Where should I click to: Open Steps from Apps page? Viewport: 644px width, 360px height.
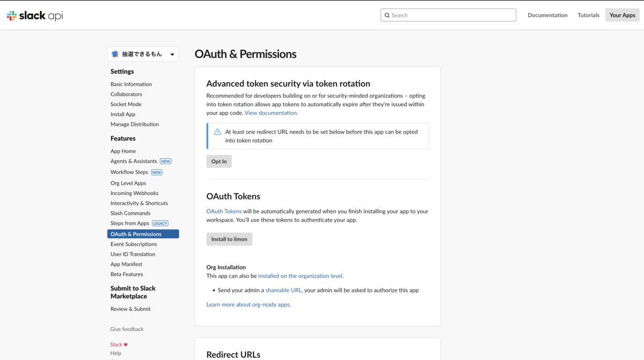(130, 223)
